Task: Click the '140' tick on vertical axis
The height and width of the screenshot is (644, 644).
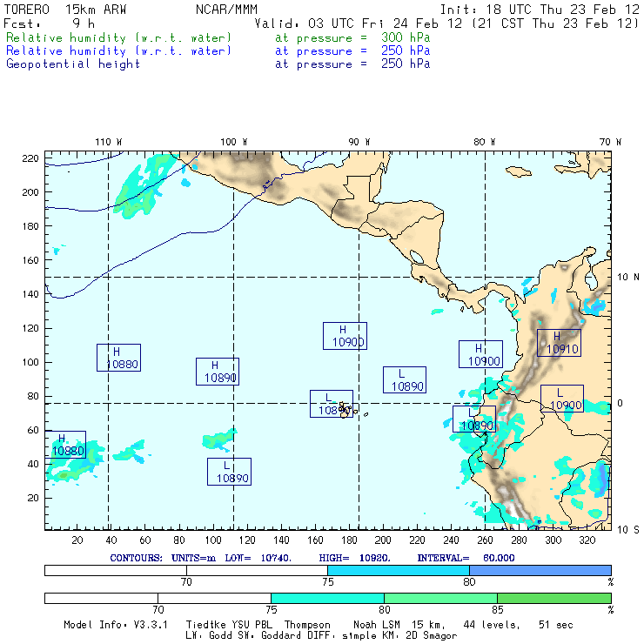Action: pyautogui.click(x=30, y=294)
